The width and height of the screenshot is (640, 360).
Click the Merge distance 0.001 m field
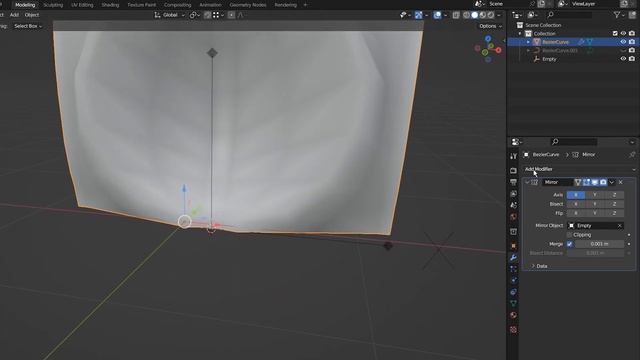tap(599, 244)
